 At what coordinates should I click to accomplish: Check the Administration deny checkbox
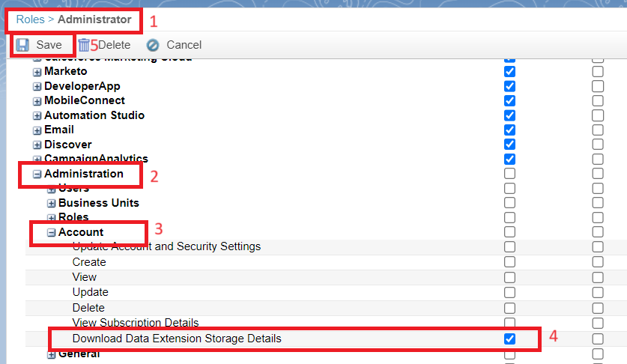598,174
